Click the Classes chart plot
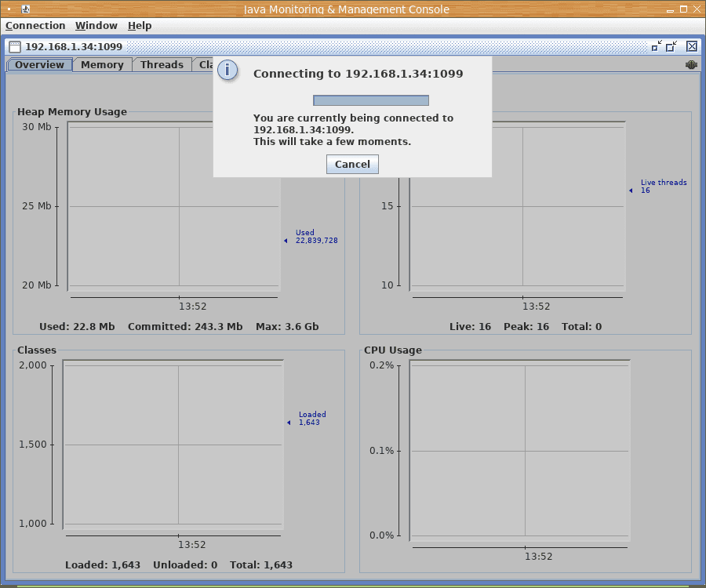The height and width of the screenshot is (588, 706). point(173,445)
